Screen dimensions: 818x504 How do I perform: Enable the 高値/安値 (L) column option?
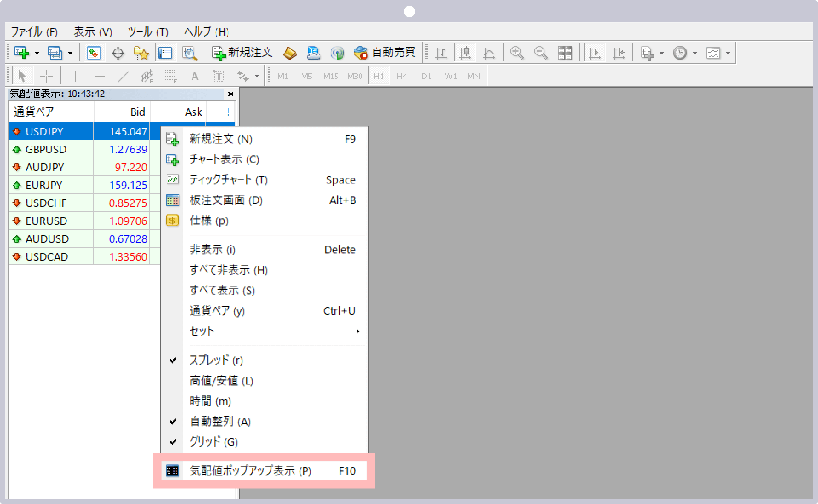(264, 381)
